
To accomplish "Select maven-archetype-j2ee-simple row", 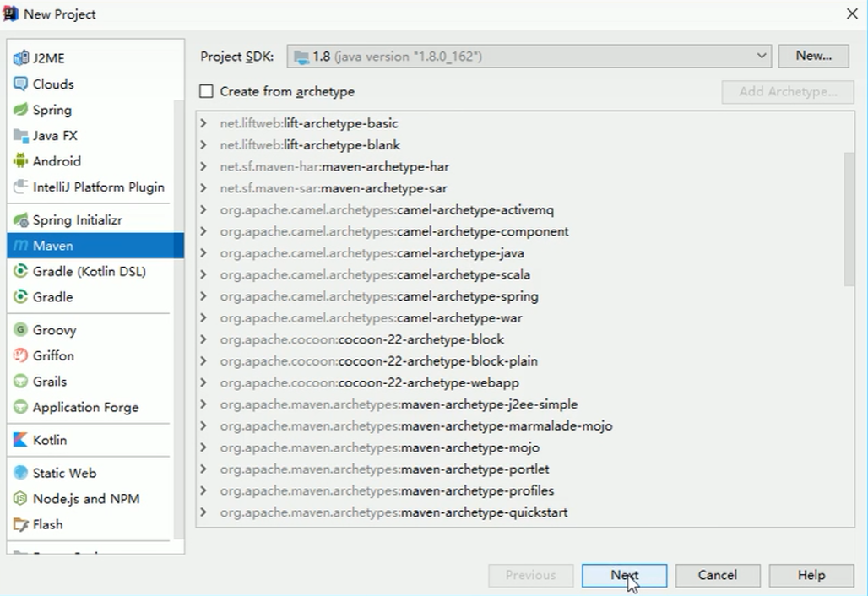I will (525, 404).
